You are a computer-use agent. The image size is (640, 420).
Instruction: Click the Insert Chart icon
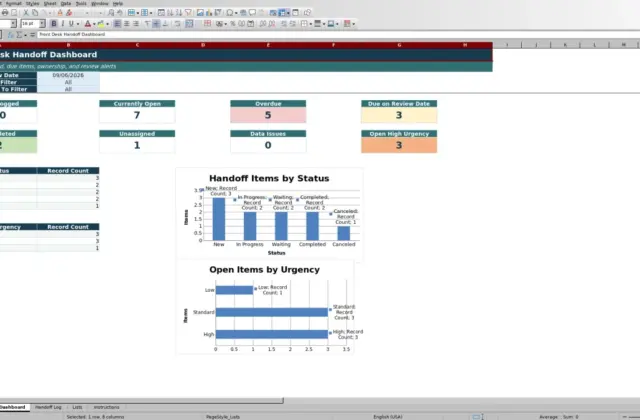point(209,13)
